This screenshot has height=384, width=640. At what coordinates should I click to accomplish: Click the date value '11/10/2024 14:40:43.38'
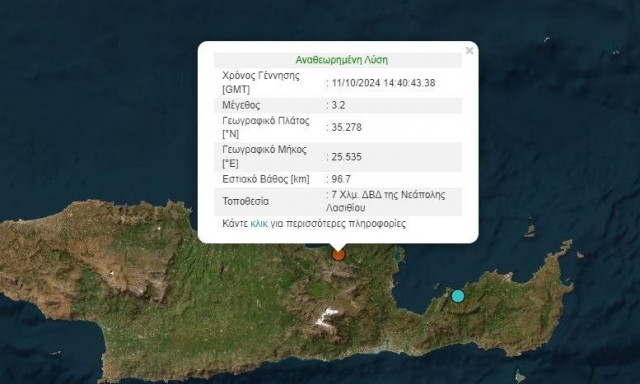click(x=383, y=83)
